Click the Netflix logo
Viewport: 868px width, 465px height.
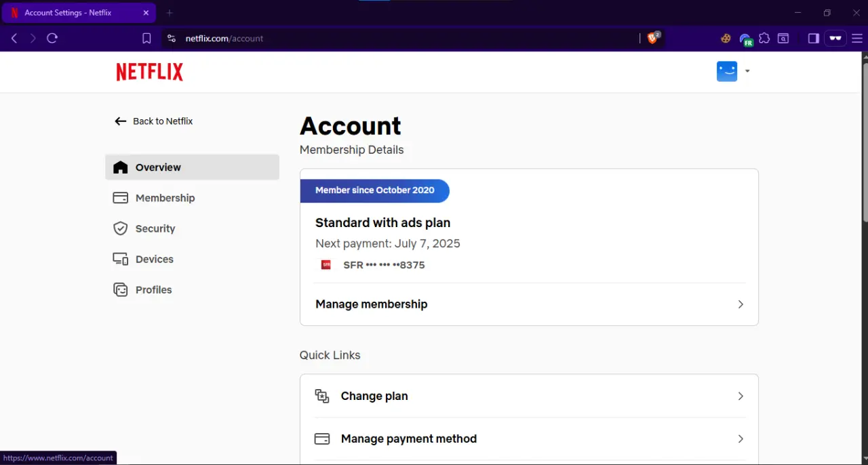[x=149, y=72]
